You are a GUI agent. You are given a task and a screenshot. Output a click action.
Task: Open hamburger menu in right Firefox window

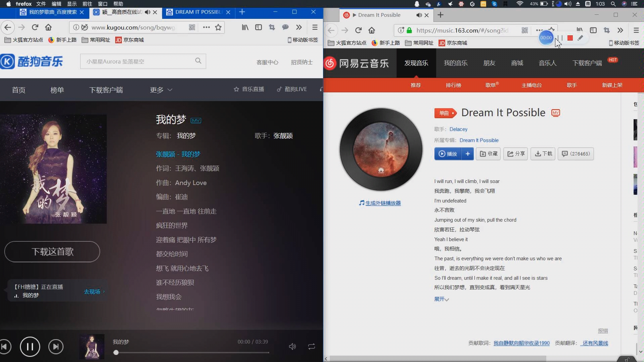point(636,30)
